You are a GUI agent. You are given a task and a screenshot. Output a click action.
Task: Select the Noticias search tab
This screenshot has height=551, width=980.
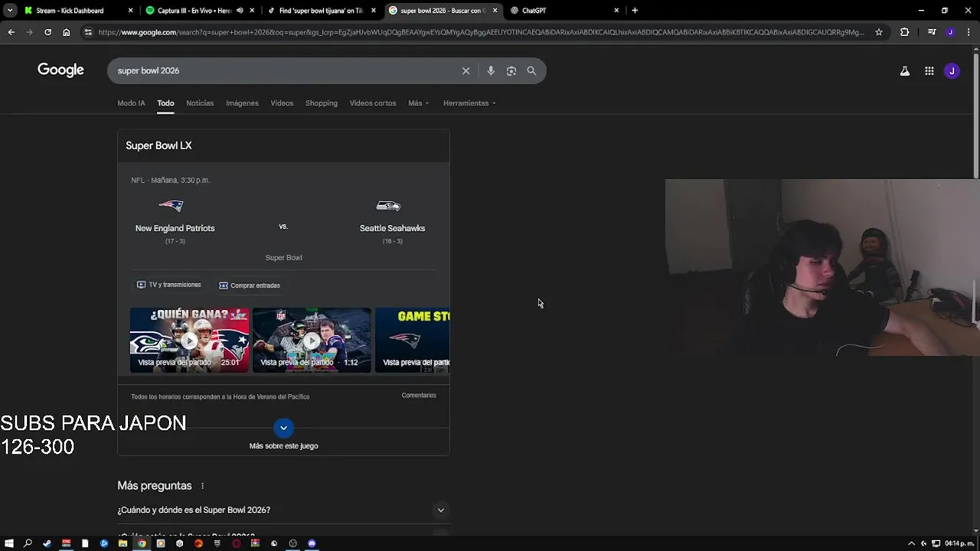point(200,103)
